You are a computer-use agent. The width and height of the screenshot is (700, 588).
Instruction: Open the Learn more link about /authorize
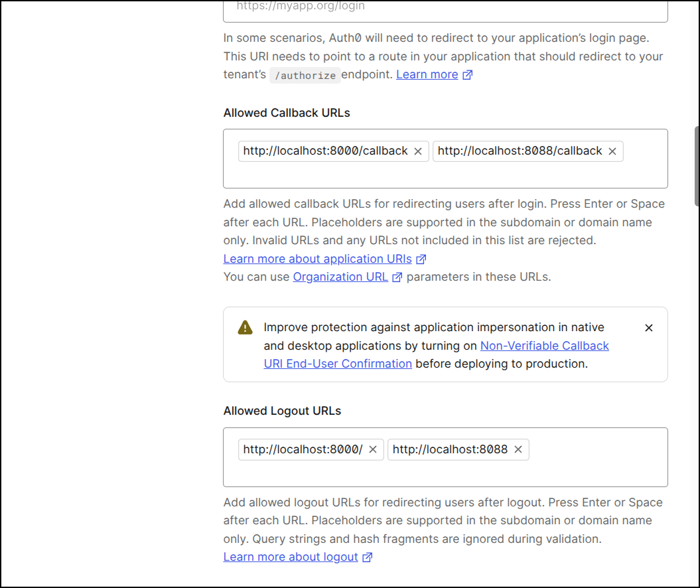pos(427,74)
